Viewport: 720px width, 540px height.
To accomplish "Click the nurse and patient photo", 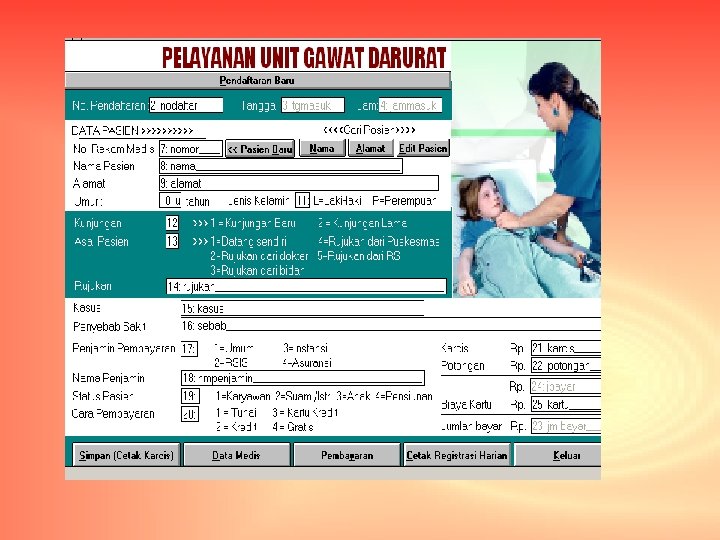I will point(526,169).
